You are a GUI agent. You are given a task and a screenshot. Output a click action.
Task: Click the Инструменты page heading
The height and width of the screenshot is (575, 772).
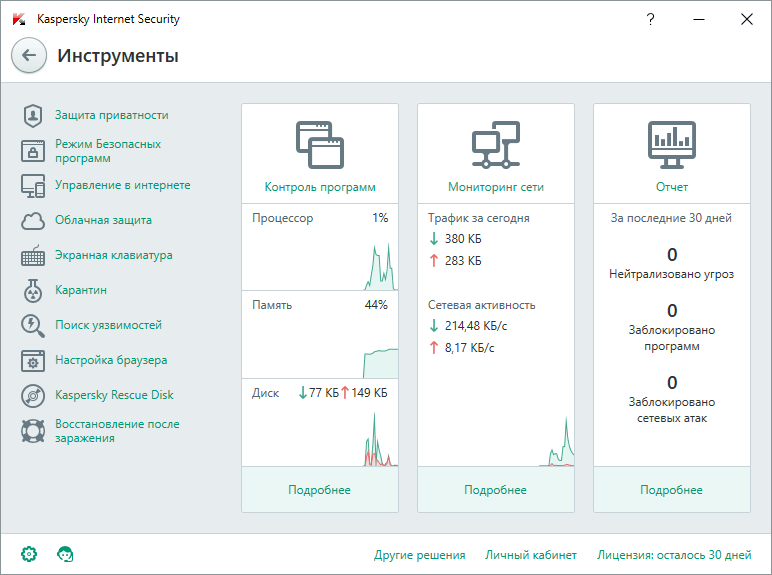pos(118,56)
